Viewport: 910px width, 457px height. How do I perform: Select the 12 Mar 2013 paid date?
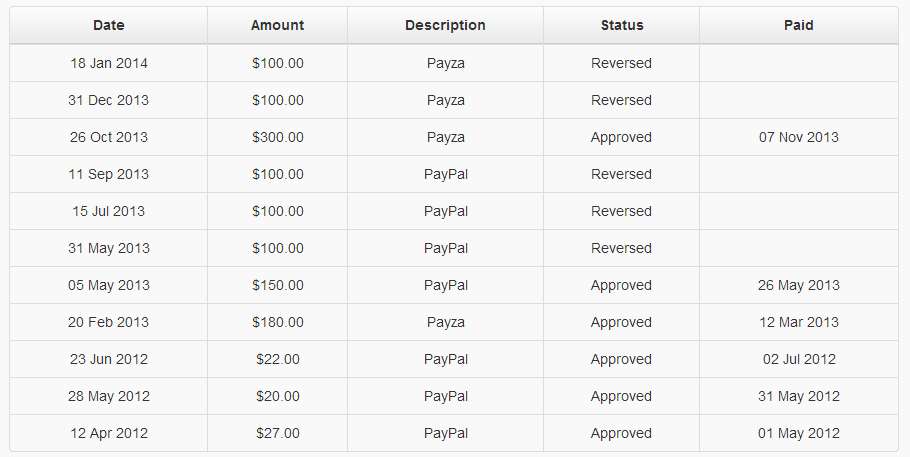pos(798,322)
